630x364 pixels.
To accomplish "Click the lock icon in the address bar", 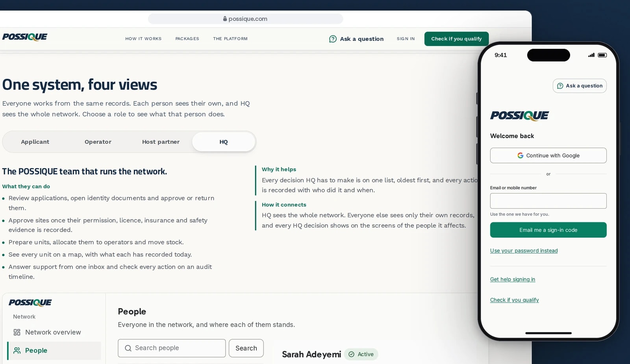I will 225,18.
